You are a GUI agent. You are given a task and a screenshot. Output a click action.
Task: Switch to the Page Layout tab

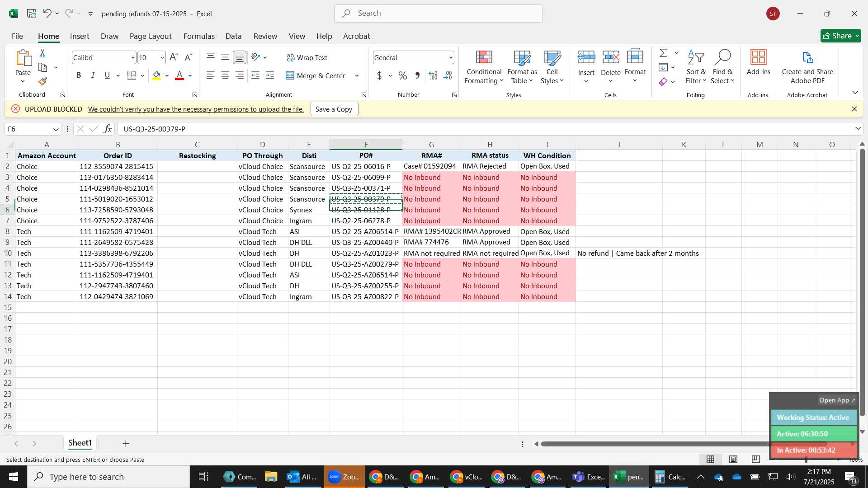(x=151, y=36)
